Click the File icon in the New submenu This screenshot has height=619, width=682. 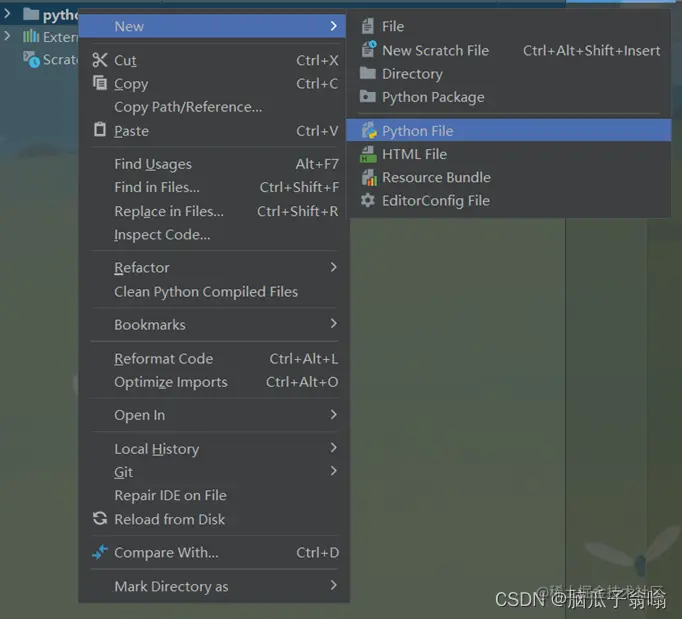pyautogui.click(x=368, y=27)
